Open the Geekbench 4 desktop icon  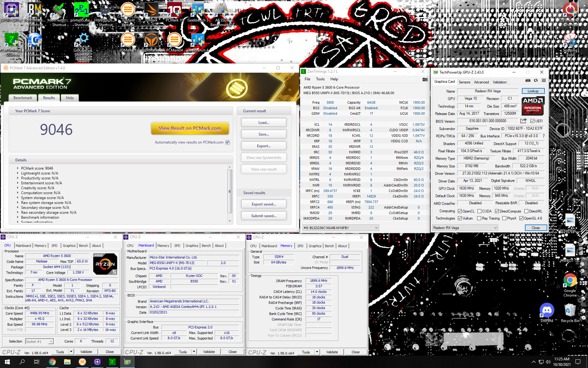coord(198,42)
